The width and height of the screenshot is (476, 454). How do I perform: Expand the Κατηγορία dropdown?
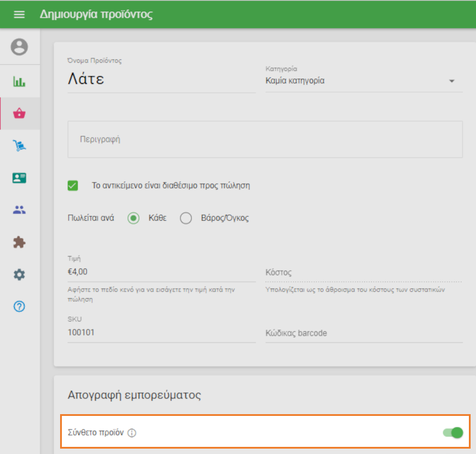[x=363, y=81]
